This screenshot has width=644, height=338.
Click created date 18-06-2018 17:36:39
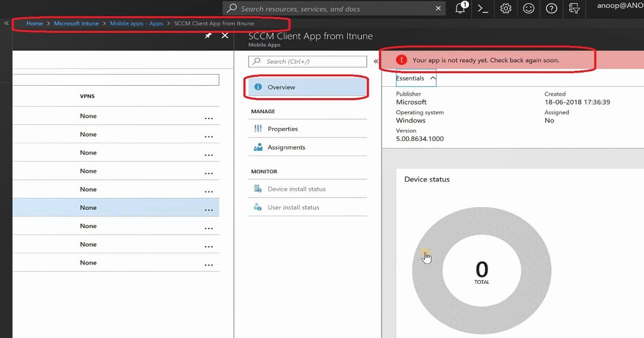pyautogui.click(x=577, y=102)
